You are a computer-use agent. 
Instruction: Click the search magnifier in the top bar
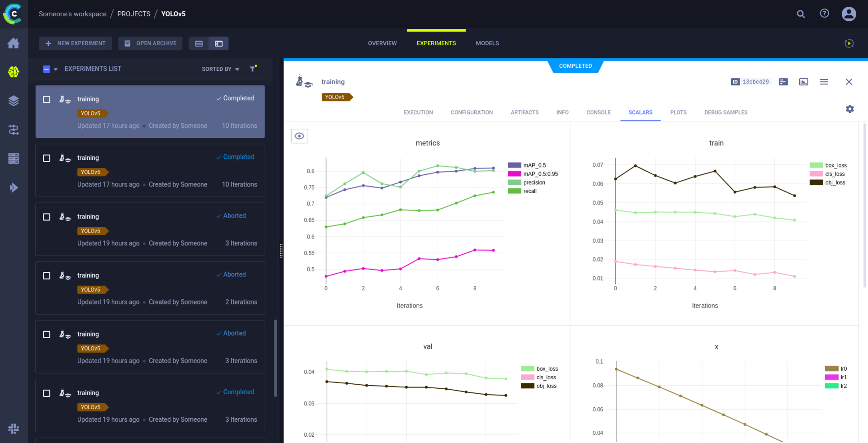point(801,14)
